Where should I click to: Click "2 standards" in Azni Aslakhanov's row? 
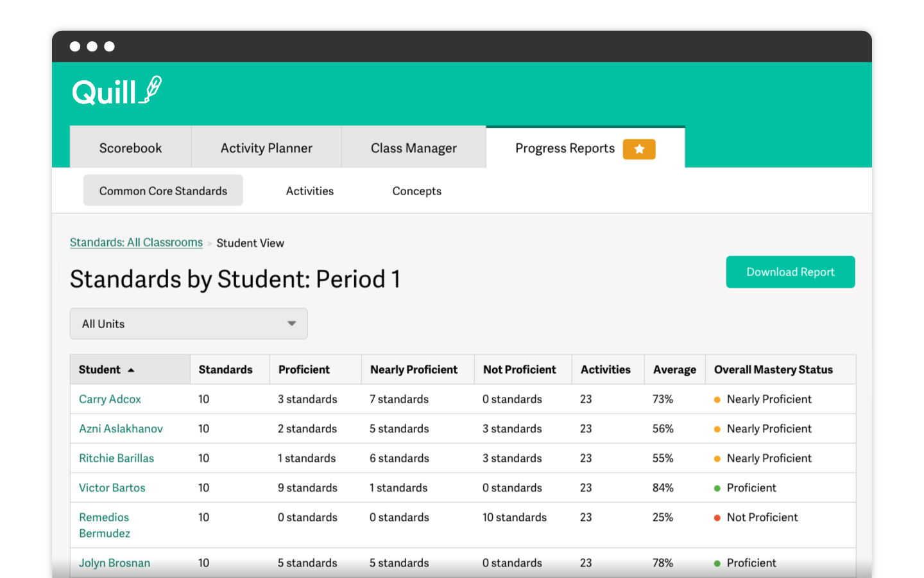(x=307, y=428)
